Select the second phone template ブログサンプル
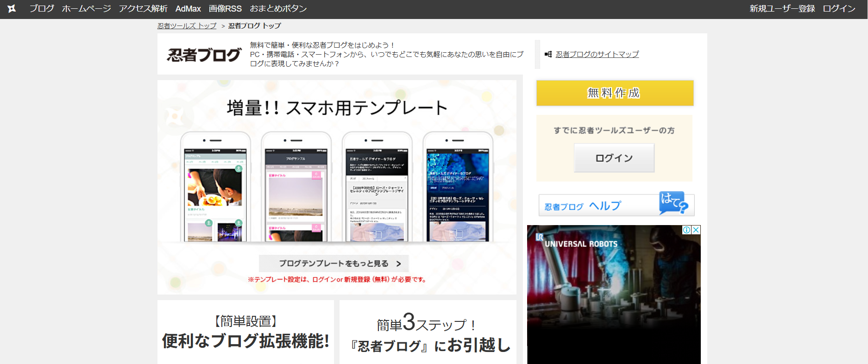868x364 pixels. pyautogui.click(x=296, y=187)
